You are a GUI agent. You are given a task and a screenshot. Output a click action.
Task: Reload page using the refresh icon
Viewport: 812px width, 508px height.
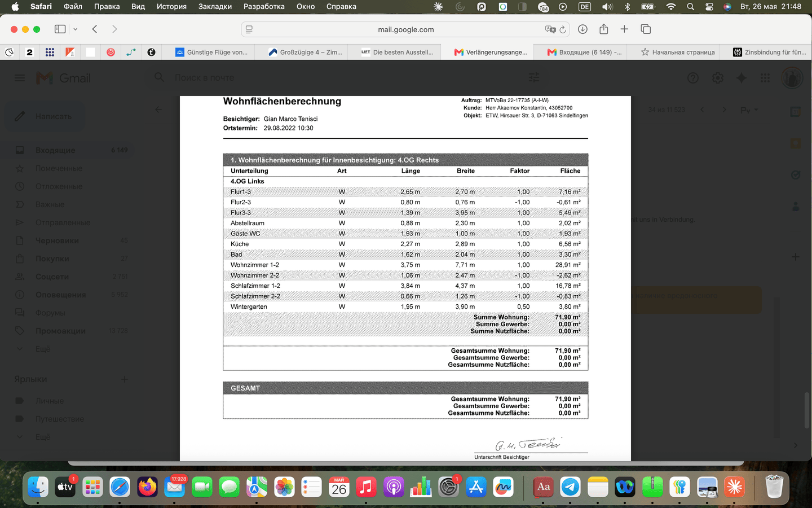coord(563,29)
